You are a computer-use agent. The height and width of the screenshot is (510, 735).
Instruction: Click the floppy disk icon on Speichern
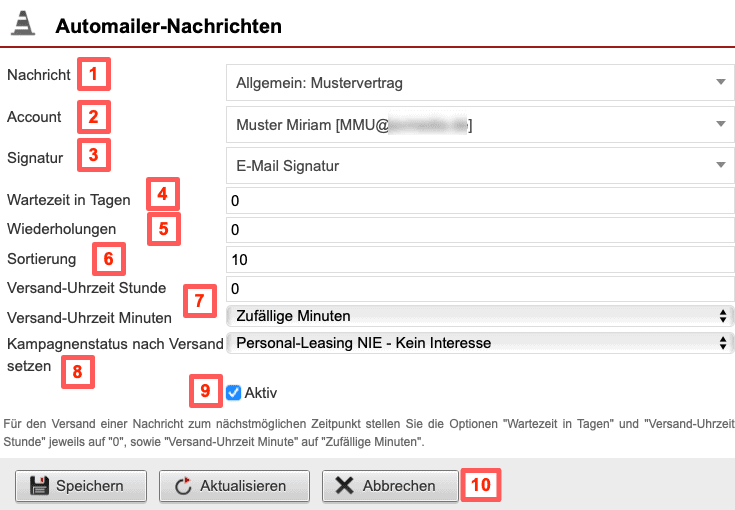coord(40,486)
